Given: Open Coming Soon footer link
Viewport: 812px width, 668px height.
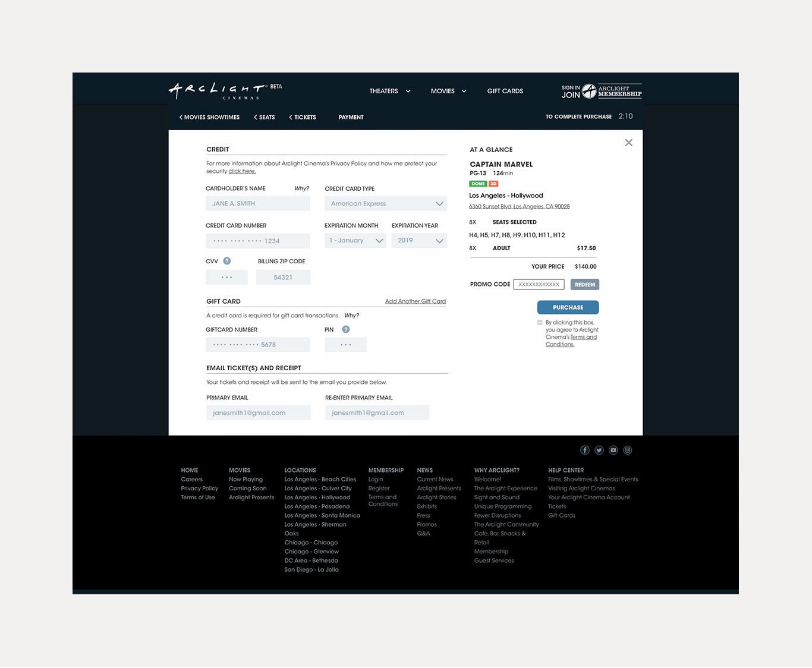Looking at the screenshot, I should pyautogui.click(x=248, y=488).
